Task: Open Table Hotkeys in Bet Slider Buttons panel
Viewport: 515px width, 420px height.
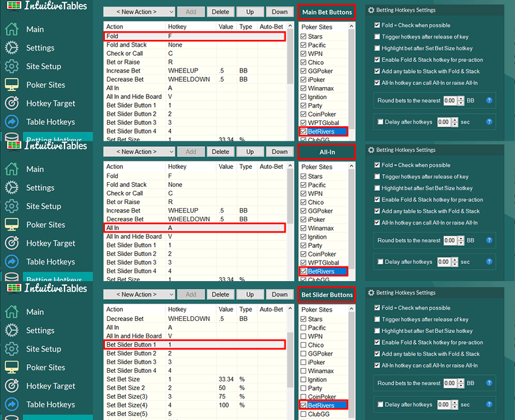Action: [x=51, y=405]
